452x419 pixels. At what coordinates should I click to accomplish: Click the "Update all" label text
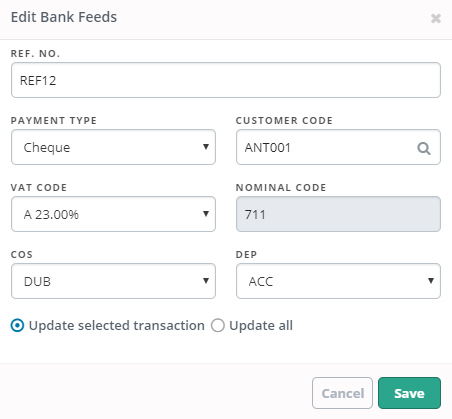[x=261, y=325]
